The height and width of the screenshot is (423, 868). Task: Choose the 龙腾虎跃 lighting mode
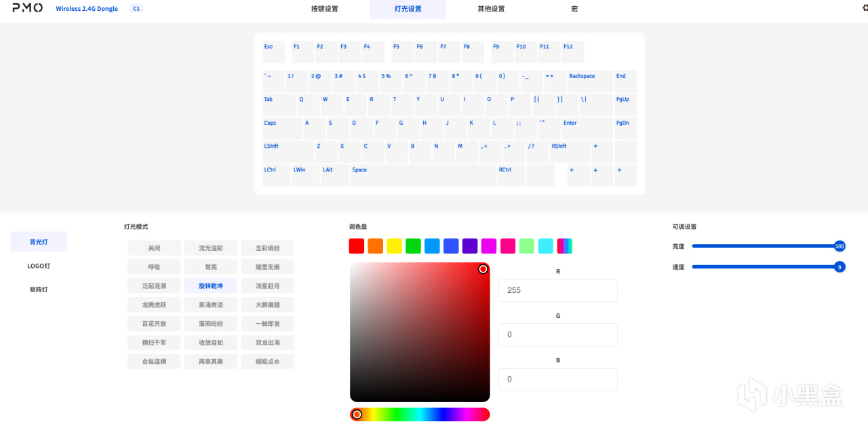tap(154, 305)
